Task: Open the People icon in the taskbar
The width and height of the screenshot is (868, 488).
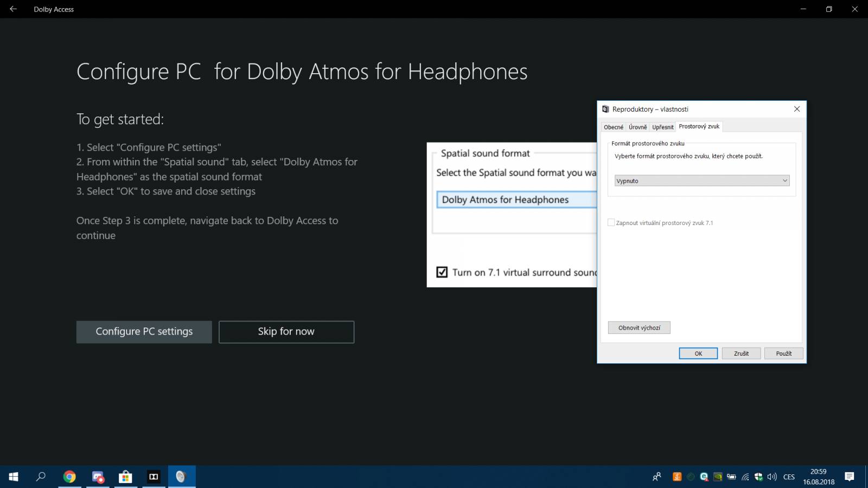Action: pyautogui.click(x=657, y=477)
